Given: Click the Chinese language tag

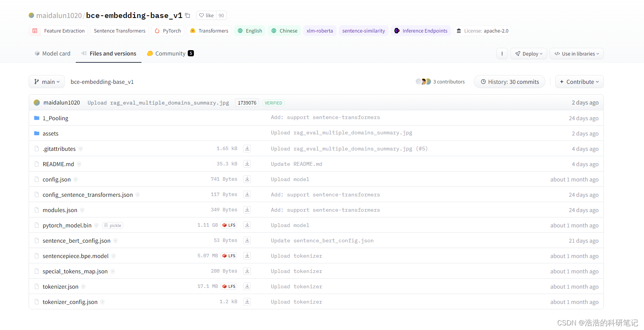Looking at the screenshot, I should 285,31.
